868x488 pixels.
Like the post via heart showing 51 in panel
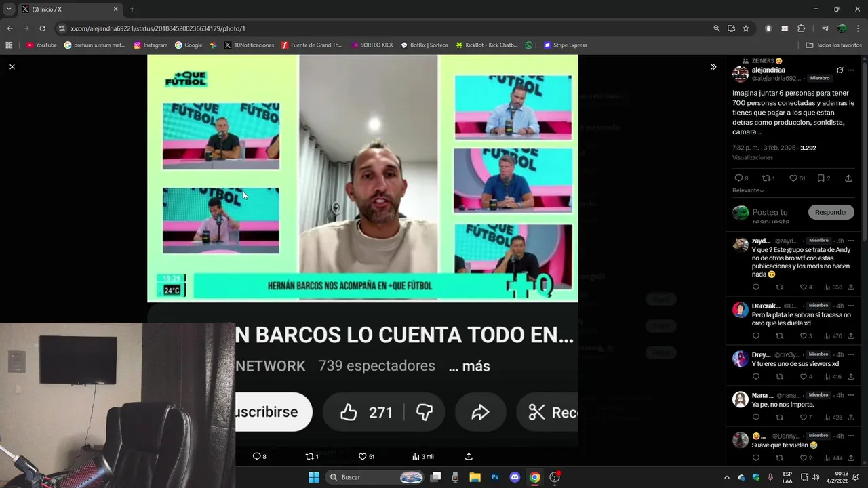click(797, 178)
